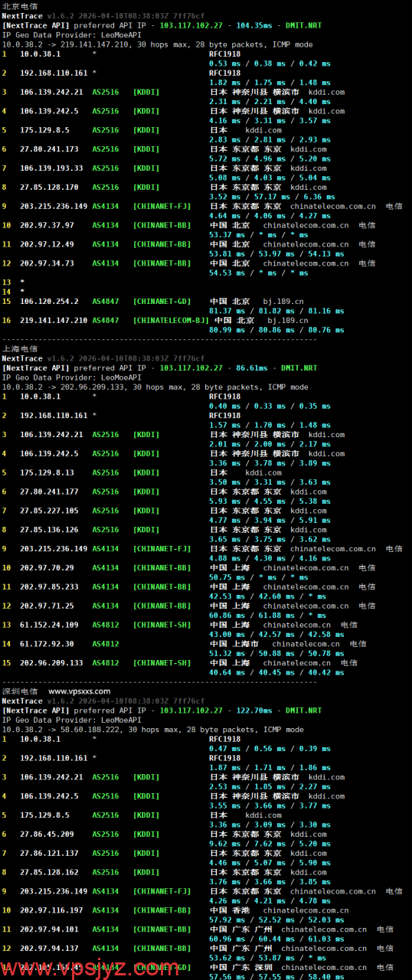Select hop IP 27.80.241.173
412x980 pixels.
point(49,149)
